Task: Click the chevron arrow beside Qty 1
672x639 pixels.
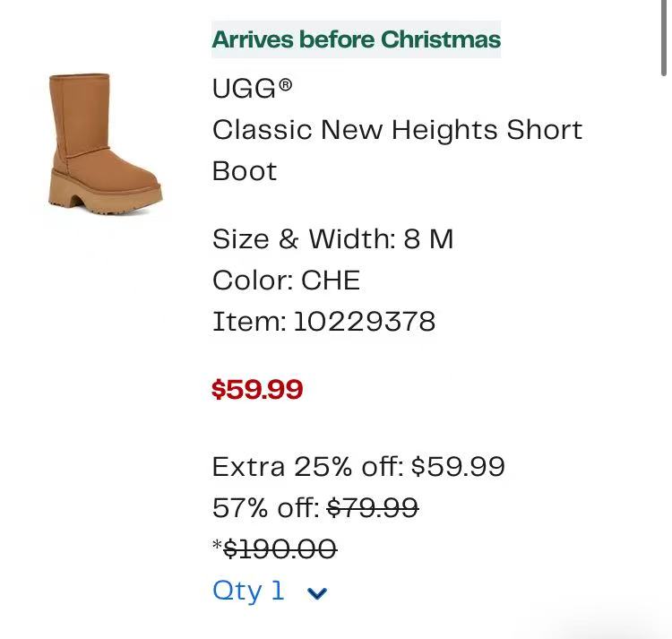Action: click(x=317, y=593)
